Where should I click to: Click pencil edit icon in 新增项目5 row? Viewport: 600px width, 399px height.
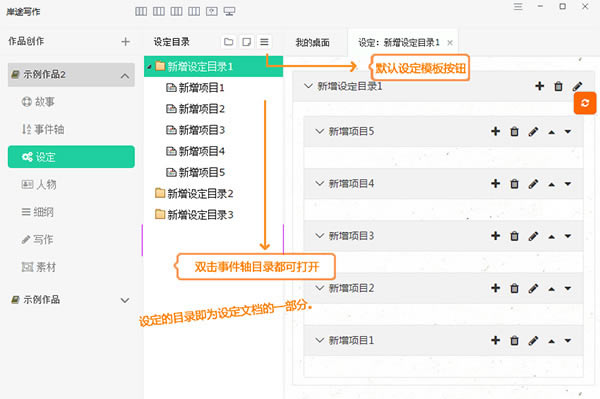pyautogui.click(x=533, y=132)
